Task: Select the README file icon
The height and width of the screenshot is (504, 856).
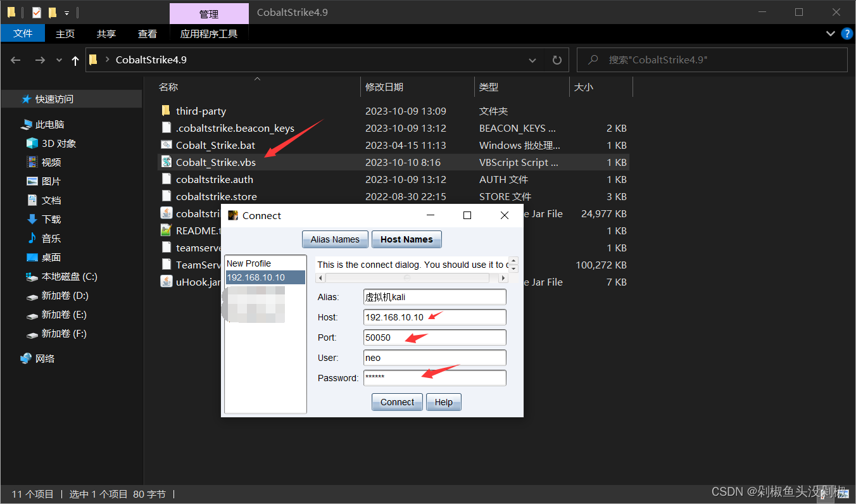Action: coord(166,230)
